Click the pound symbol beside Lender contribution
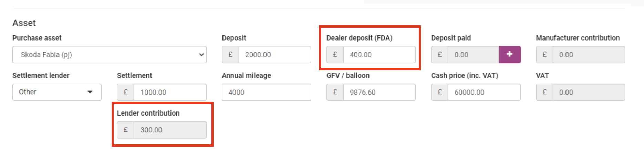This screenshot has height=150, width=644. 126,130
